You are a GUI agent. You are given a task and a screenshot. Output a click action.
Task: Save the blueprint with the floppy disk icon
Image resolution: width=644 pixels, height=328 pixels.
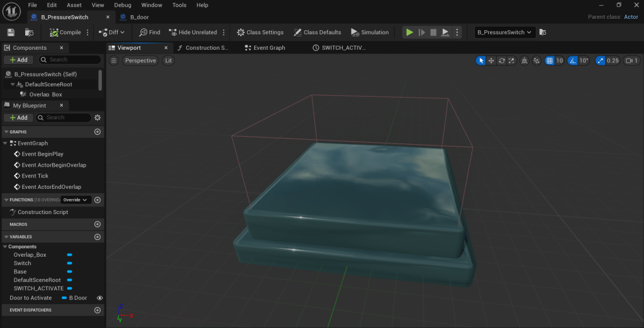pos(11,32)
